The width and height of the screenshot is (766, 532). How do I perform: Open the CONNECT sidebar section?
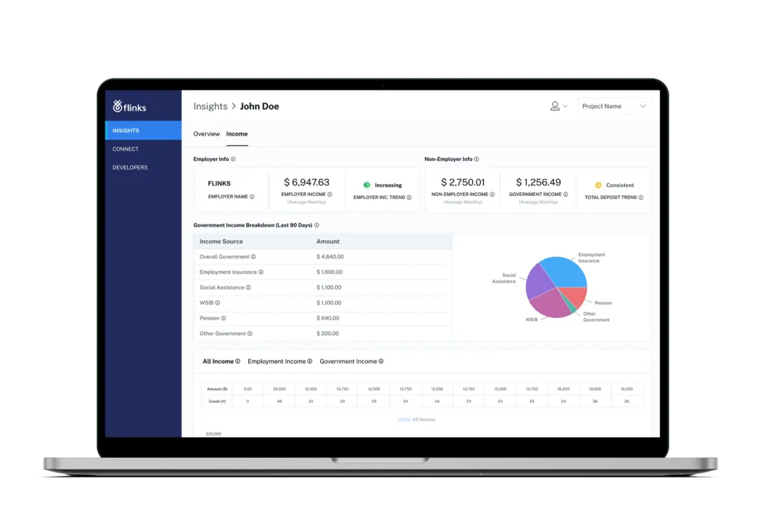(x=126, y=149)
